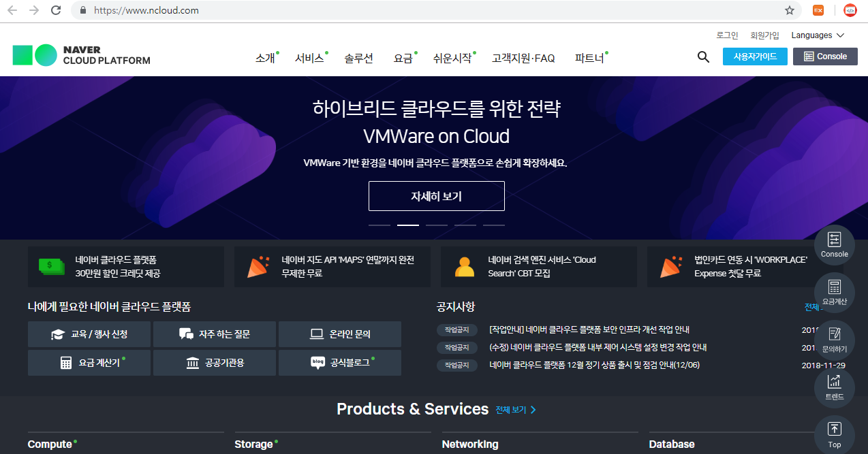
Task: Click the 회원가입 link
Action: tap(764, 35)
